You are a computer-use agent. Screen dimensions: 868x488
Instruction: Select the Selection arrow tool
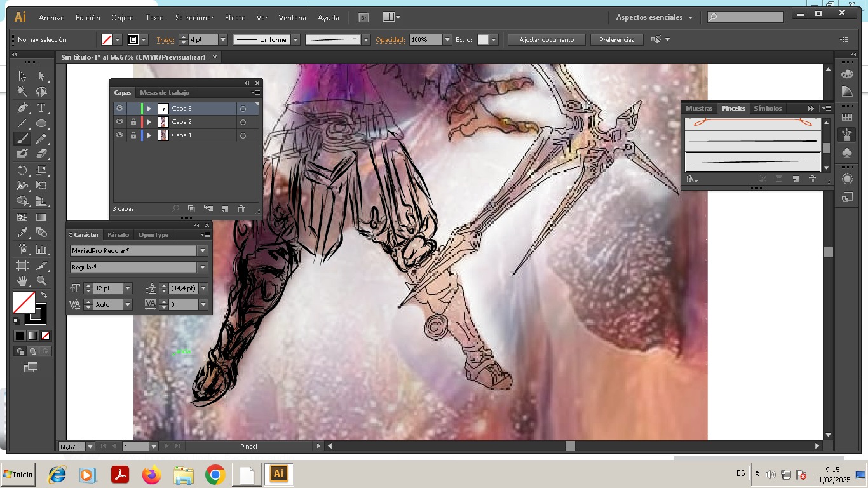click(22, 76)
